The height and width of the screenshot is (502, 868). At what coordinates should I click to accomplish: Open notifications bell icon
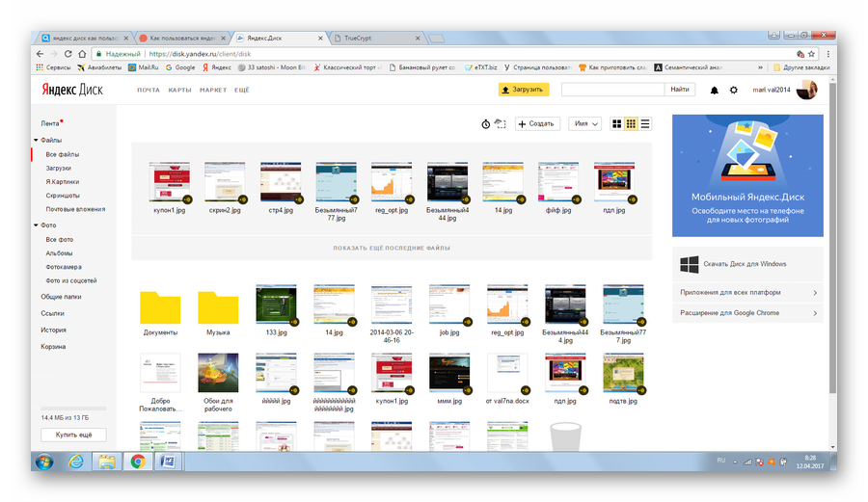pyautogui.click(x=715, y=90)
